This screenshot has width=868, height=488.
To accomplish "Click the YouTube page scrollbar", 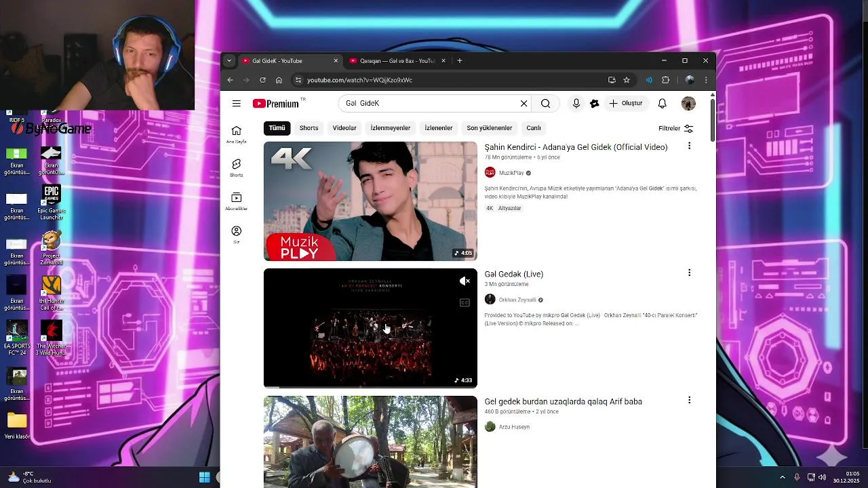I will pyautogui.click(x=713, y=121).
